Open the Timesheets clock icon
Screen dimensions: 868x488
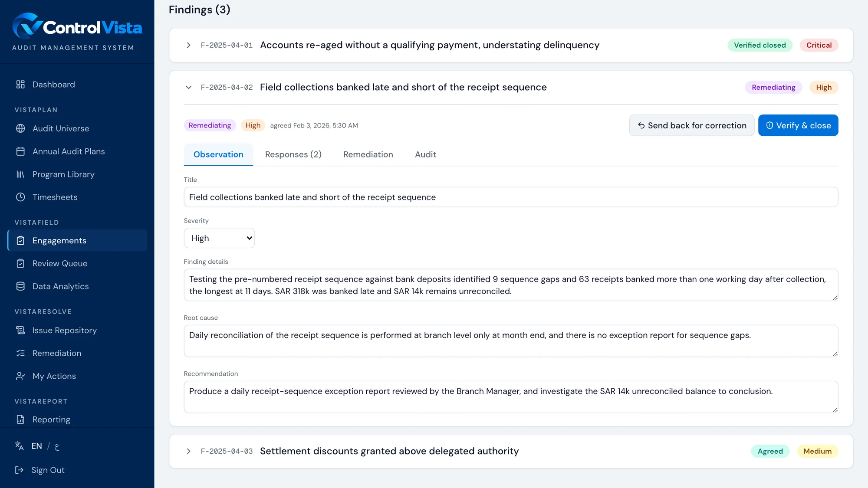point(20,197)
